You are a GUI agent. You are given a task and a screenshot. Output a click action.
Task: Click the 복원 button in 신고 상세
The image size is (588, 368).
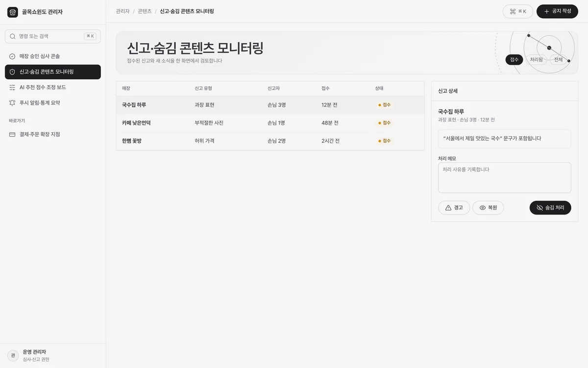[x=488, y=208]
